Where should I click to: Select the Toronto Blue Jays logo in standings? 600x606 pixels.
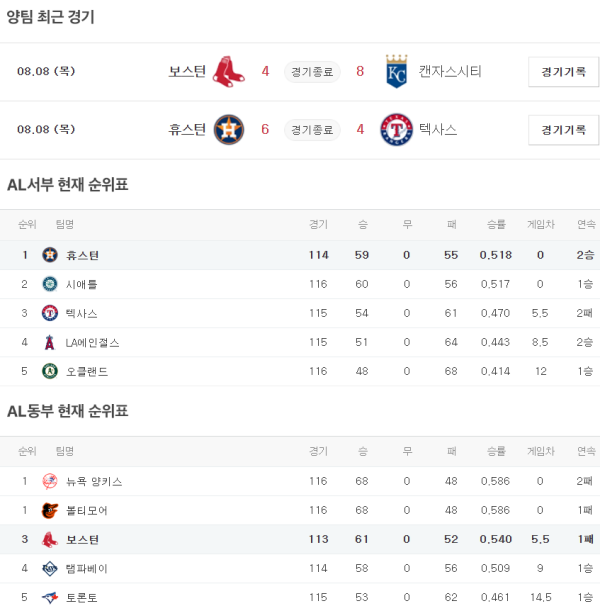point(50,597)
